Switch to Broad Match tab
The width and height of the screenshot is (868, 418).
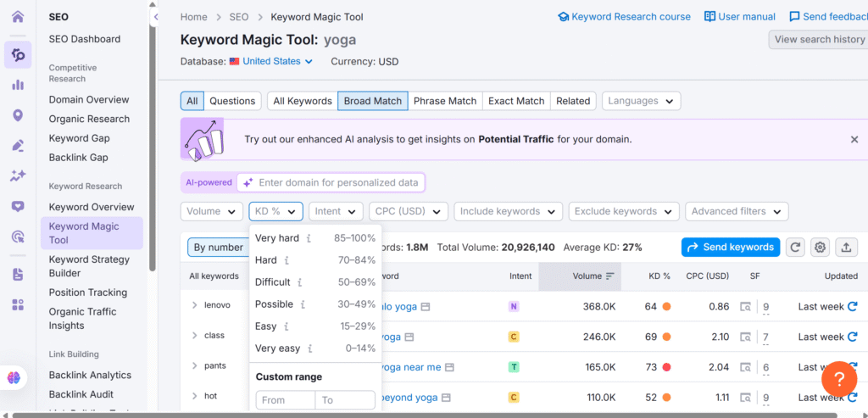tap(373, 101)
